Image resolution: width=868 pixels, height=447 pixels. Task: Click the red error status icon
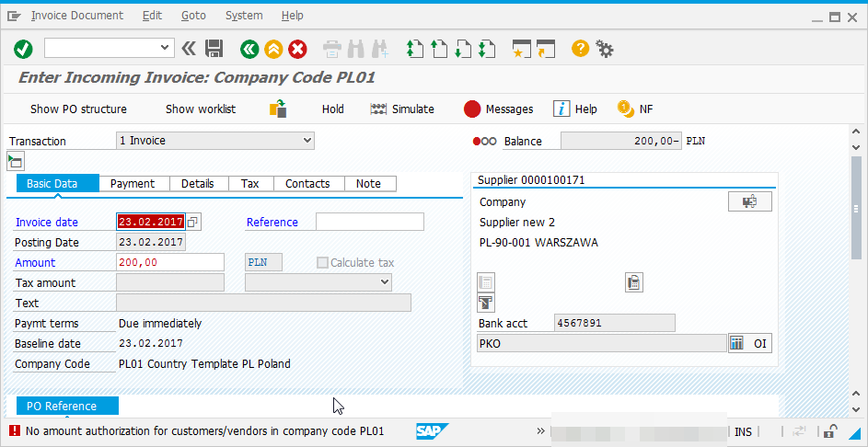(15, 430)
